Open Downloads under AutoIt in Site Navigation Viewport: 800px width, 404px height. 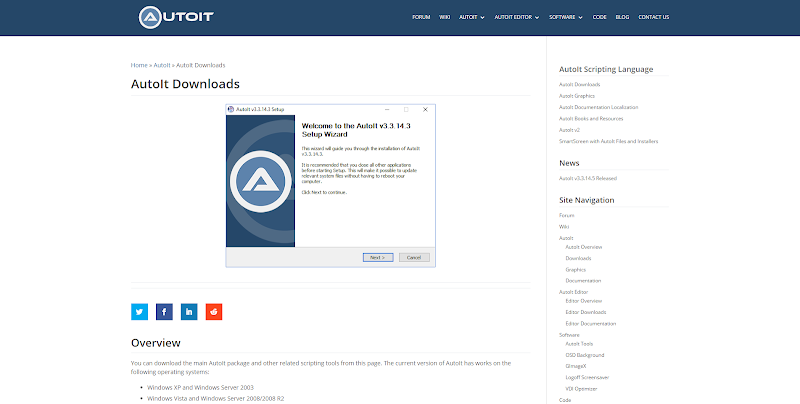tap(579, 258)
